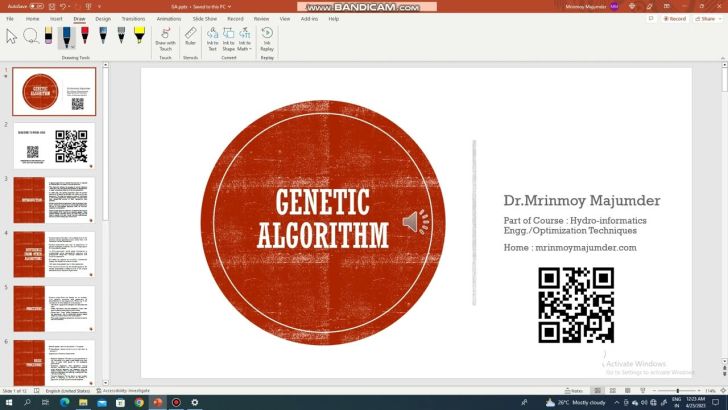The width and height of the screenshot is (728, 410).
Task: Select slide 4 thumbnail
Action: point(54,254)
